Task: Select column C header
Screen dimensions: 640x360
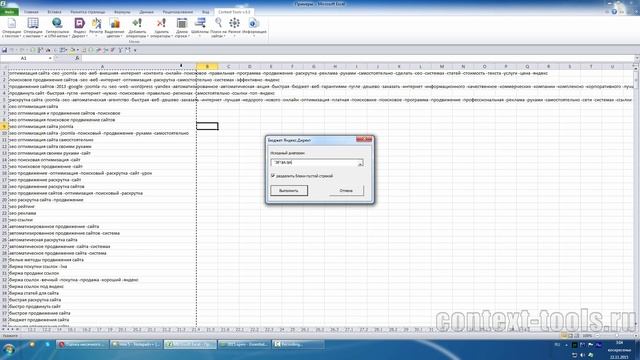Action: (x=228, y=67)
